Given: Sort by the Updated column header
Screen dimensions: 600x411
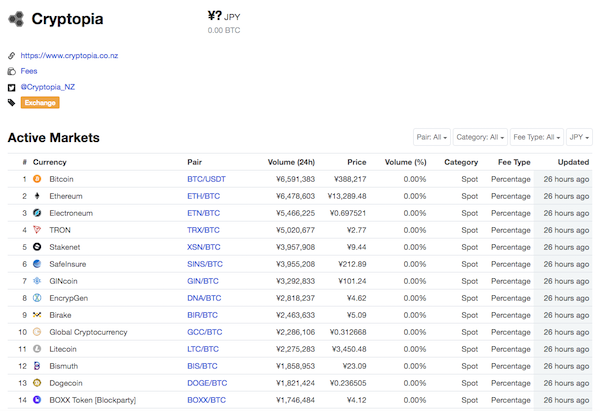Looking at the screenshot, I should coord(573,162).
